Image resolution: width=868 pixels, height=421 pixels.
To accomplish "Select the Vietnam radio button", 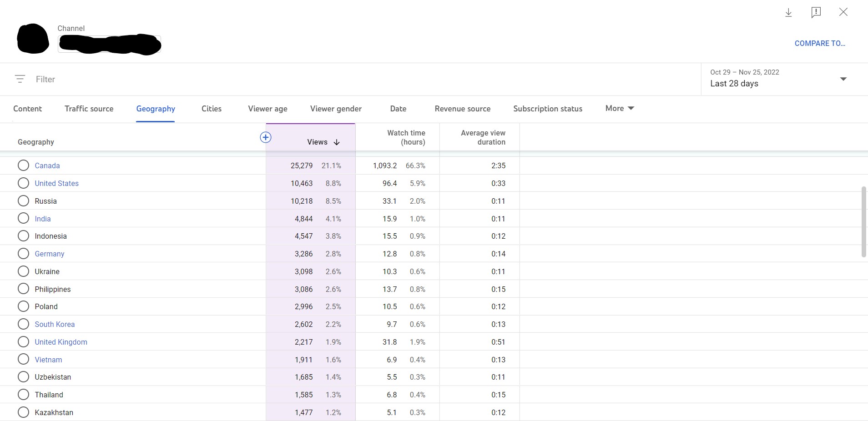I will (23, 360).
